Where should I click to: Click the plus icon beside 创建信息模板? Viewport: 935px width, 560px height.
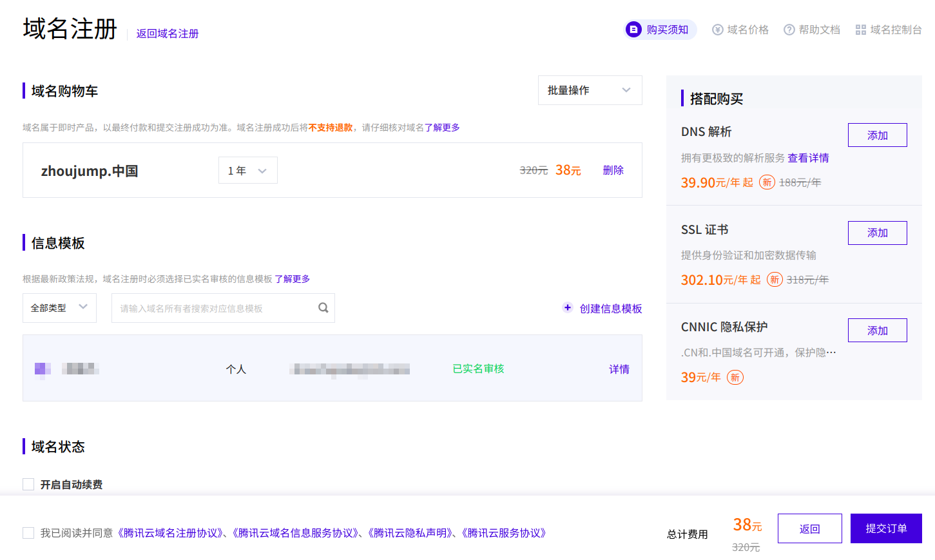pos(567,308)
